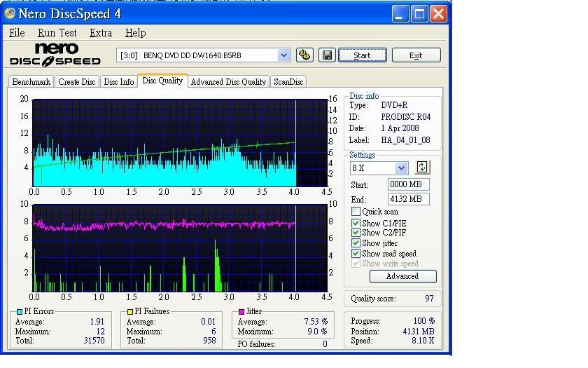Open the Extra menu
588x368 pixels.
(101, 33)
